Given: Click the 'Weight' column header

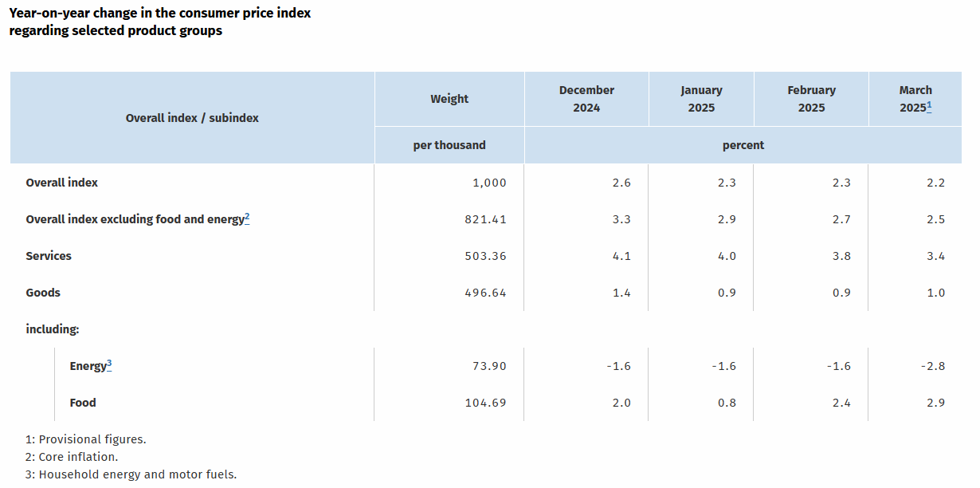Looking at the screenshot, I should [449, 99].
